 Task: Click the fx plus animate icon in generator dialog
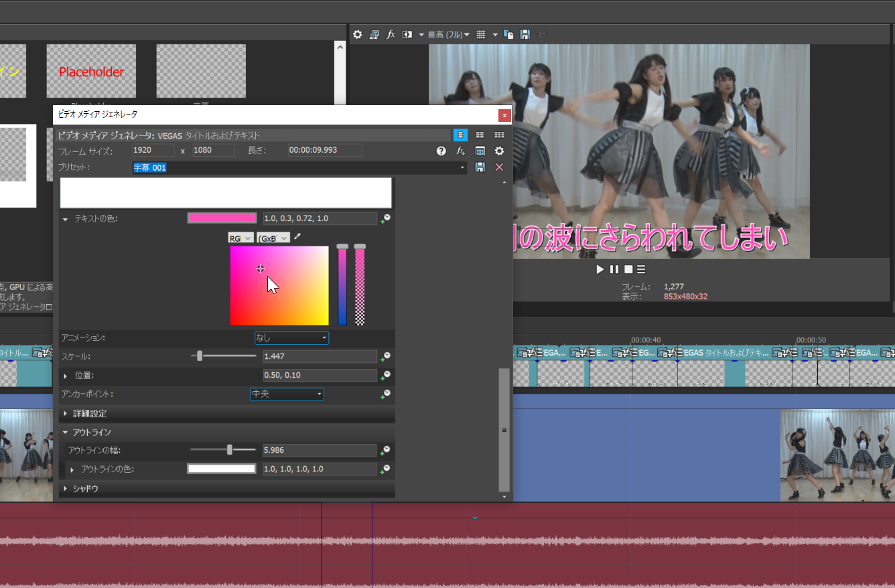460,151
